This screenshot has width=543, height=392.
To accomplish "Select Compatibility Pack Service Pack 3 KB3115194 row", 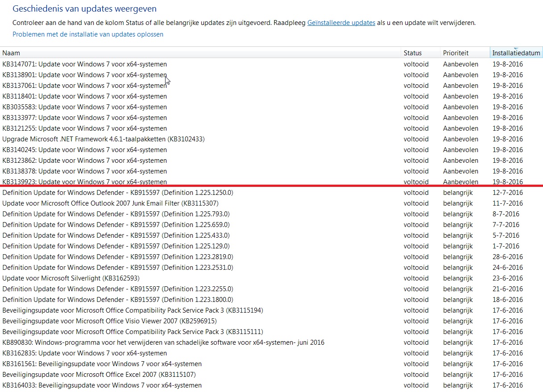I will [271, 310].
